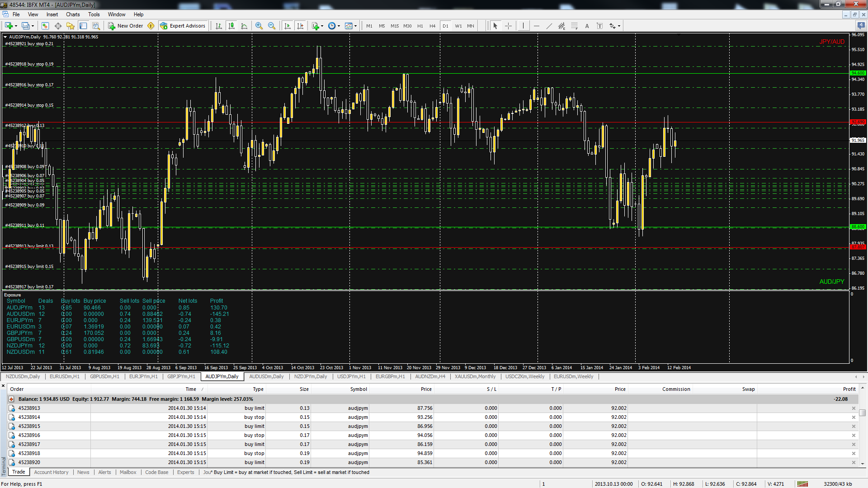
Task: Switch chart to candlesticks mode
Action: 231,26
